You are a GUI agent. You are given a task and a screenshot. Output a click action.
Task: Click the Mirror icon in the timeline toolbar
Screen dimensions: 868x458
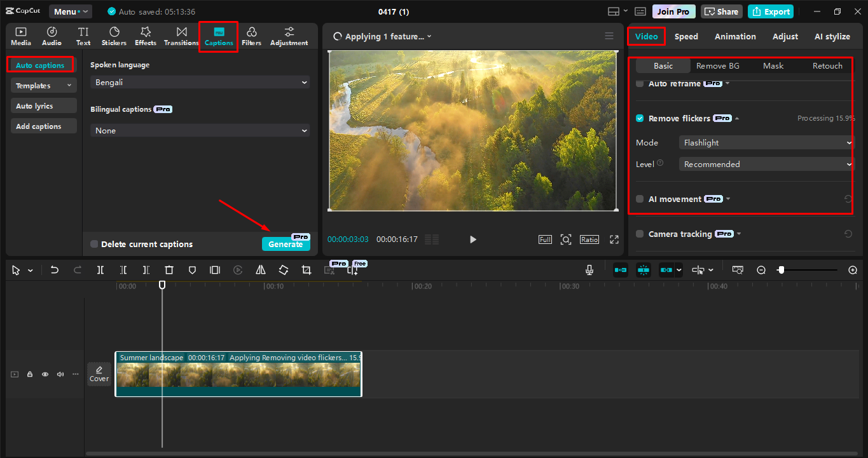(260, 269)
